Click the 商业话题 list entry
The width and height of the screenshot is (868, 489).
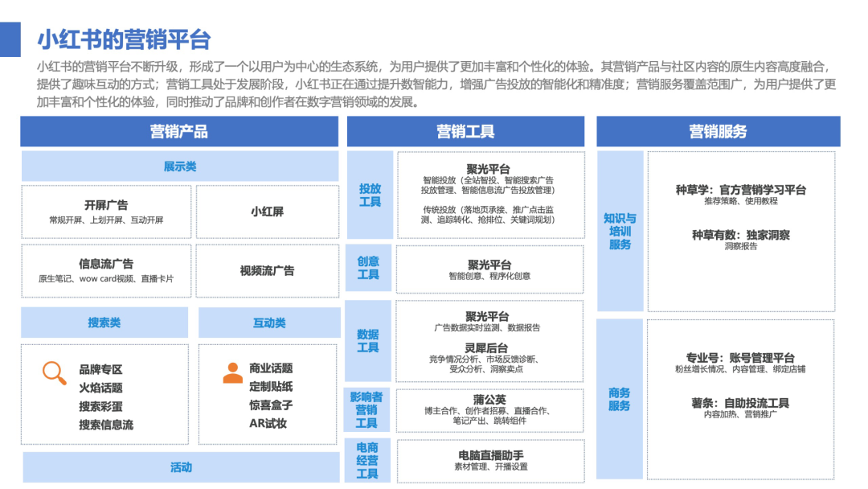tap(271, 368)
